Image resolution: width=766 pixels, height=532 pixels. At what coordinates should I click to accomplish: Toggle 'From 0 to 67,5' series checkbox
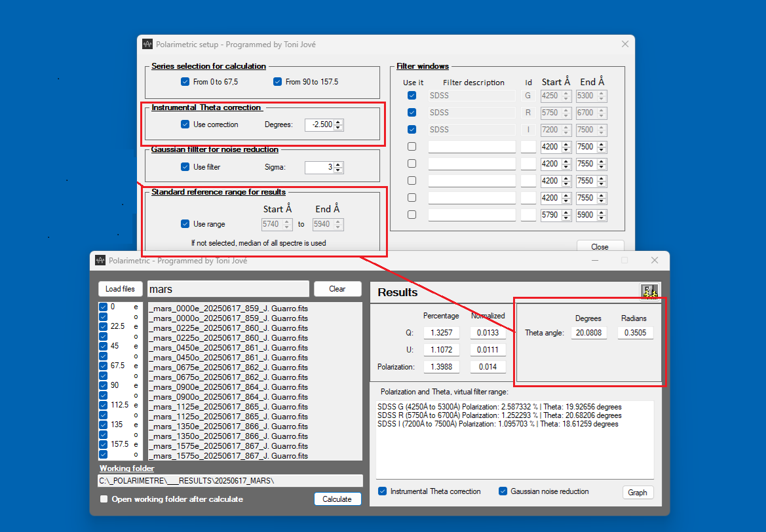click(x=185, y=82)
